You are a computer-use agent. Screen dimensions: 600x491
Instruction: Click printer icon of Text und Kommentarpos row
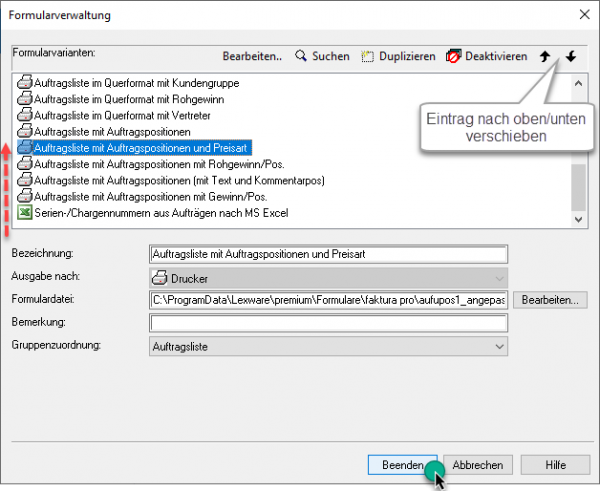click(x=25, y=180)
